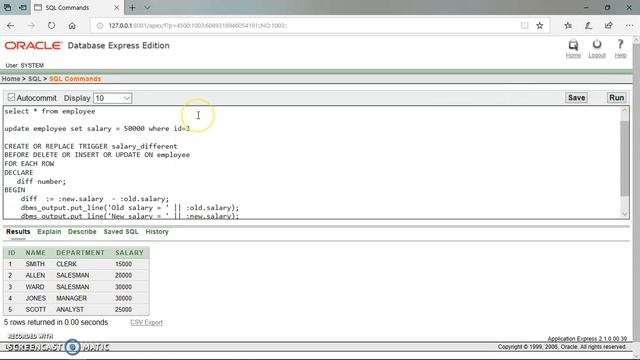This screenshot has width=640, height=360.
Task: Click the browser forward arrow
Action: 31,25
